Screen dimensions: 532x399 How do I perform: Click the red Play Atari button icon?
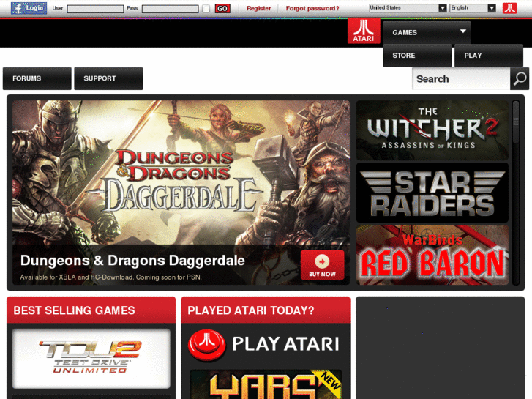pyautogui.click(x=206, y=344)
